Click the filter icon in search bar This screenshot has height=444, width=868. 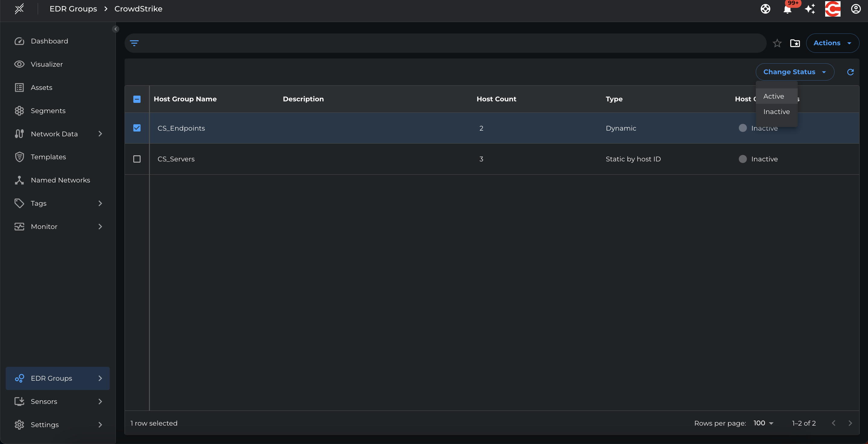pos(134,43)
